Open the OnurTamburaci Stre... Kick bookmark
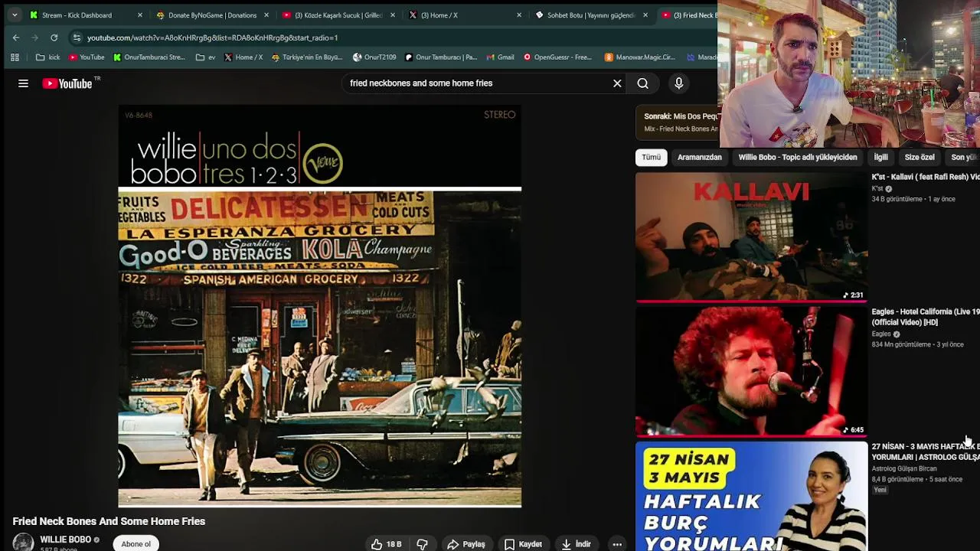The width and height of the screenshot is (980, 551). (149, 57)
